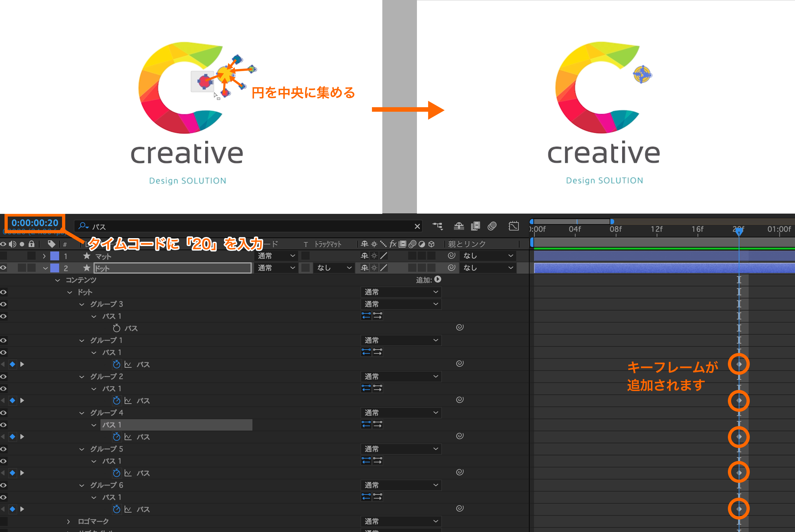Click the label color swatch of layer 1
This screenshot has width=795, height=532.
(x=55, y=255)
